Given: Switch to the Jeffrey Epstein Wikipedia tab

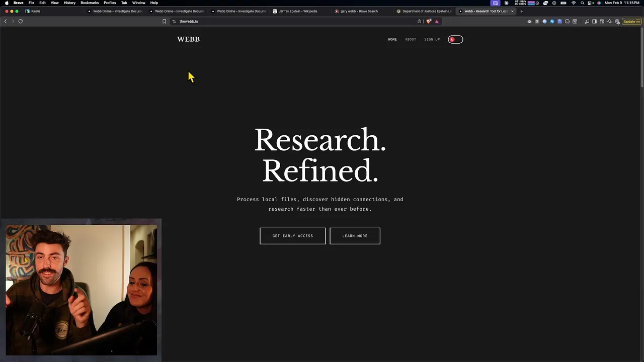Looking at the screenshot, I should coord(299,11).
